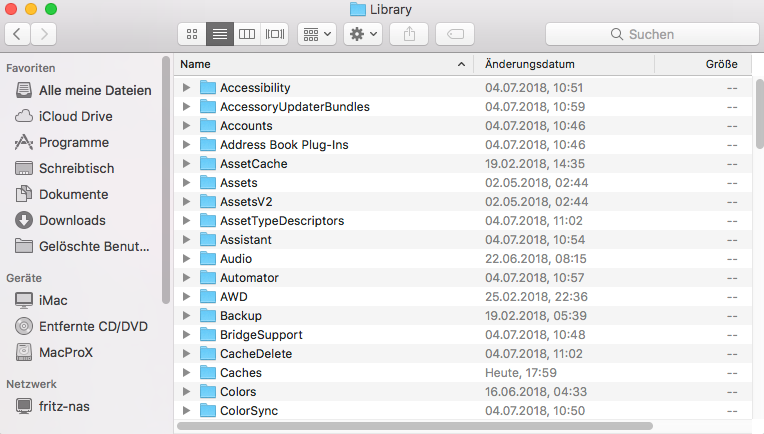The image size is (764, 434).
Task: Select the Audio folder icon
Action: point(208,259)
